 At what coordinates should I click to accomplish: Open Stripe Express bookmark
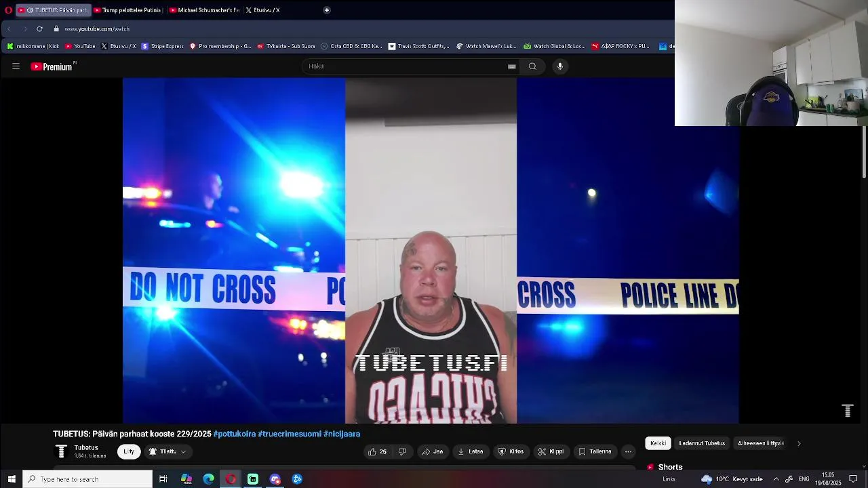pos(163,46)
